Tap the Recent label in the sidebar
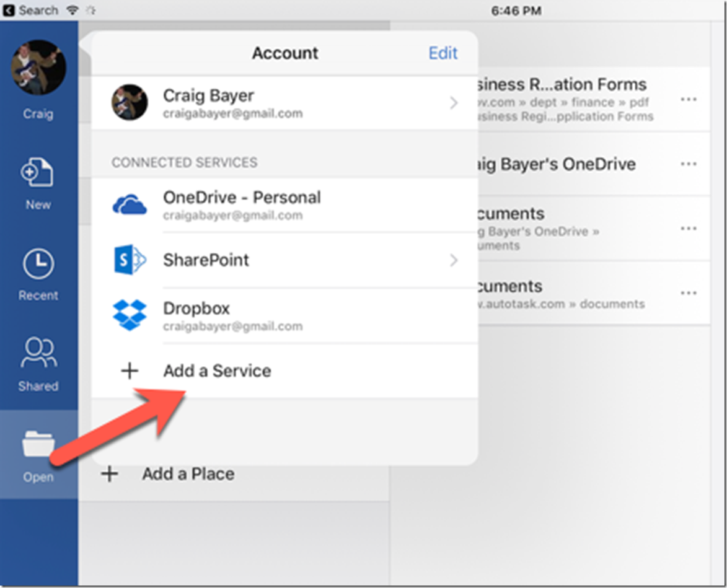The height and width of the screenshot is (588, 727). point(38,295)
